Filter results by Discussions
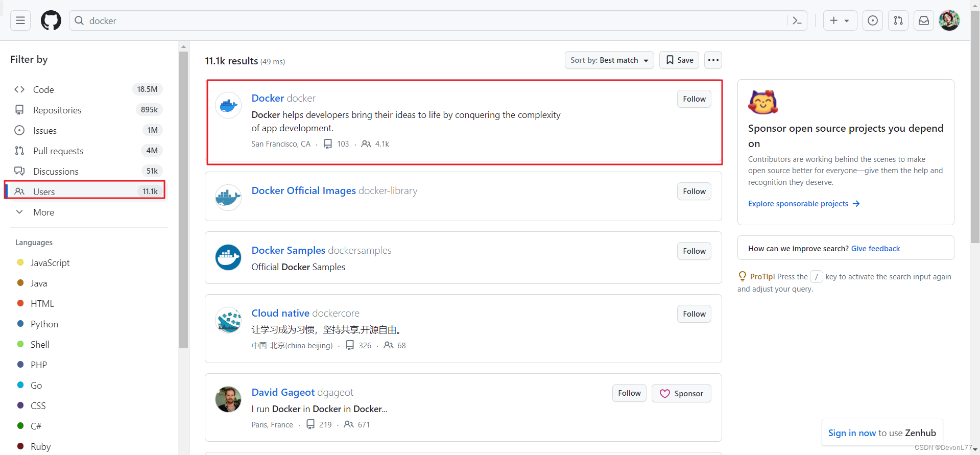Screen dimensions: 980x455 pyautogui.click(x=88, y=171)
